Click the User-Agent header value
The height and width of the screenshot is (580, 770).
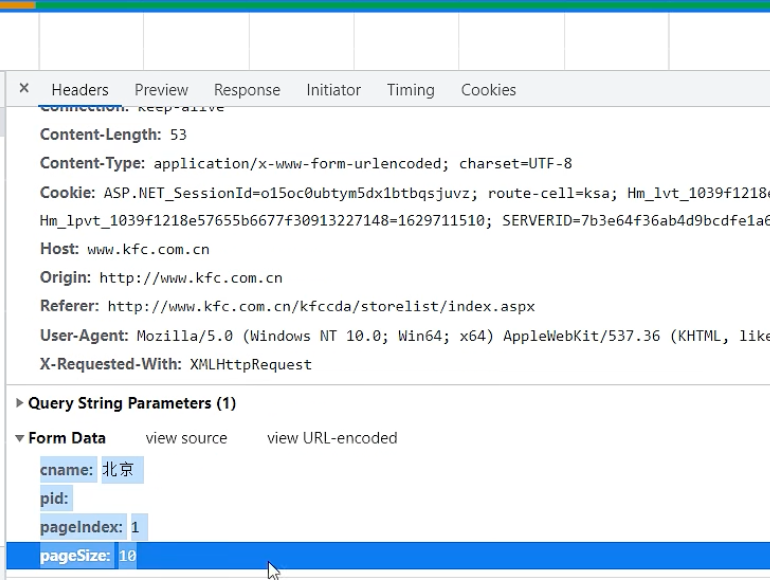453,336
